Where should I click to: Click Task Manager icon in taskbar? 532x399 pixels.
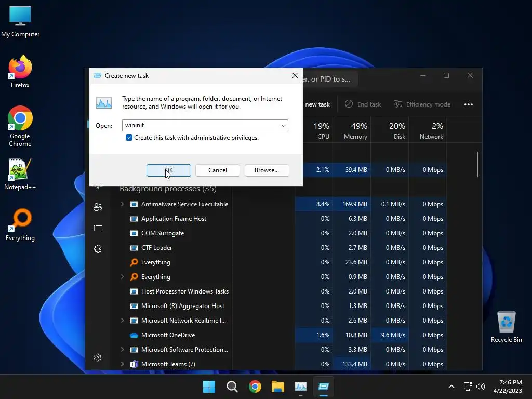(x=301, y=387)
